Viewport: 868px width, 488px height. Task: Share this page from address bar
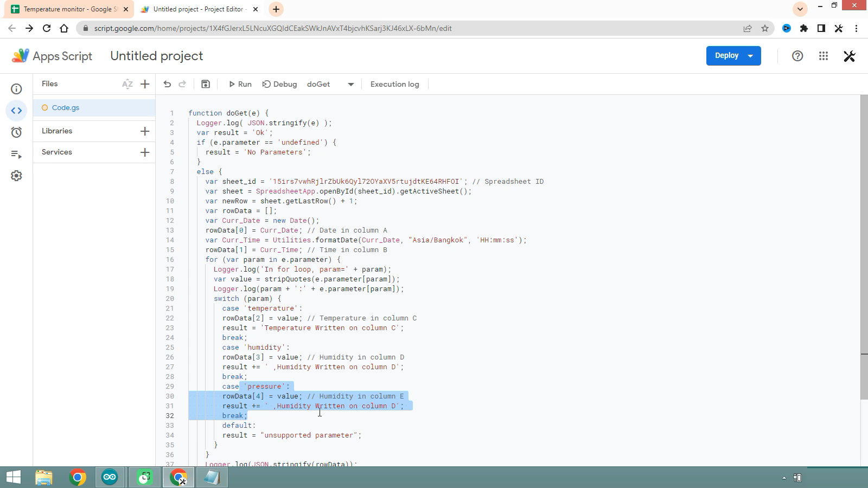(748, 28)
